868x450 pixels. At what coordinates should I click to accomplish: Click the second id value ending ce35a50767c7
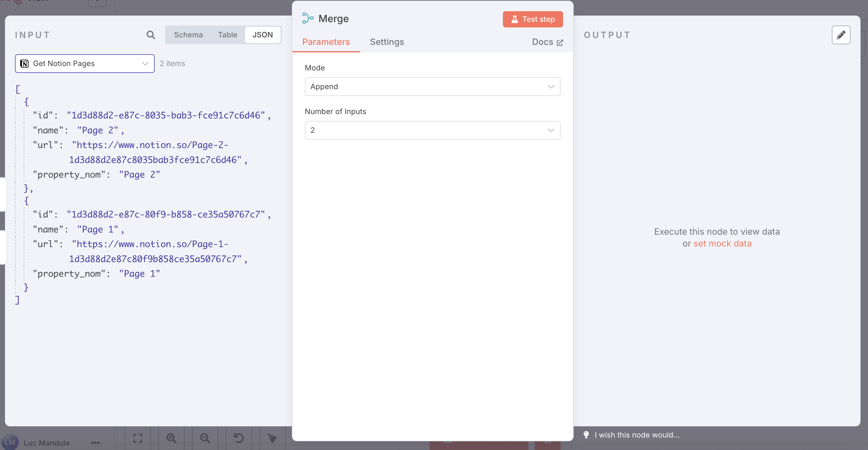[166, 214]
